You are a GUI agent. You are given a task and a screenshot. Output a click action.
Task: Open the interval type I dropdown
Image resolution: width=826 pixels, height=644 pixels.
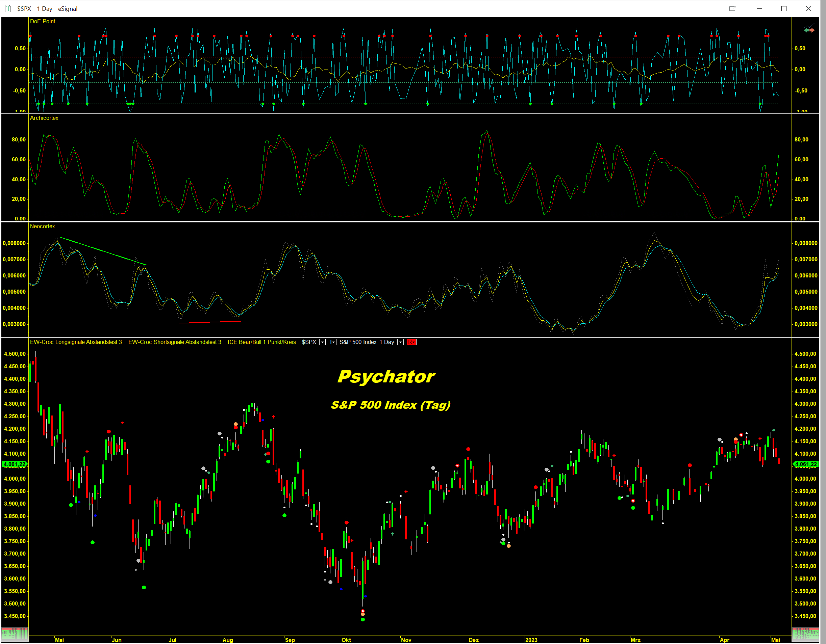point(332,342)
